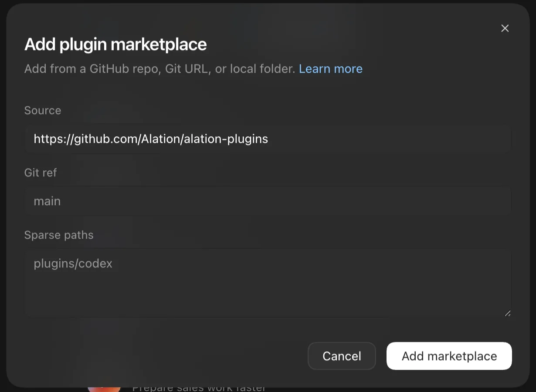Image resolution: width=536 pixels, height=392 pixels.
Task: Cancel adding the marketplace
Action: [342, 356]
